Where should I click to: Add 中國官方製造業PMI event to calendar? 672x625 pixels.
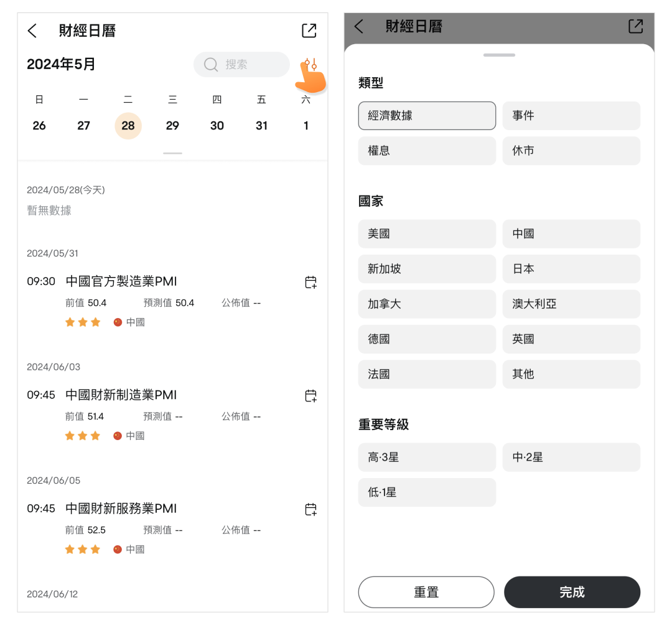310,282
